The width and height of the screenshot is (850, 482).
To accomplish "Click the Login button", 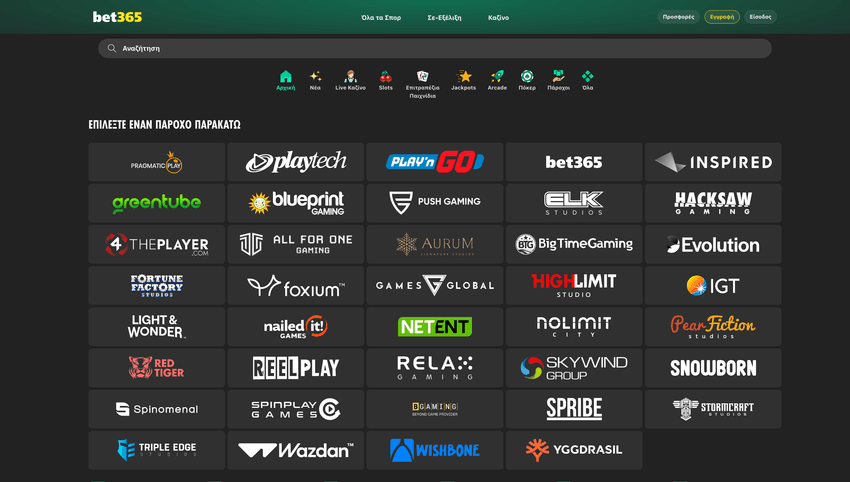I will coord(760,17).
